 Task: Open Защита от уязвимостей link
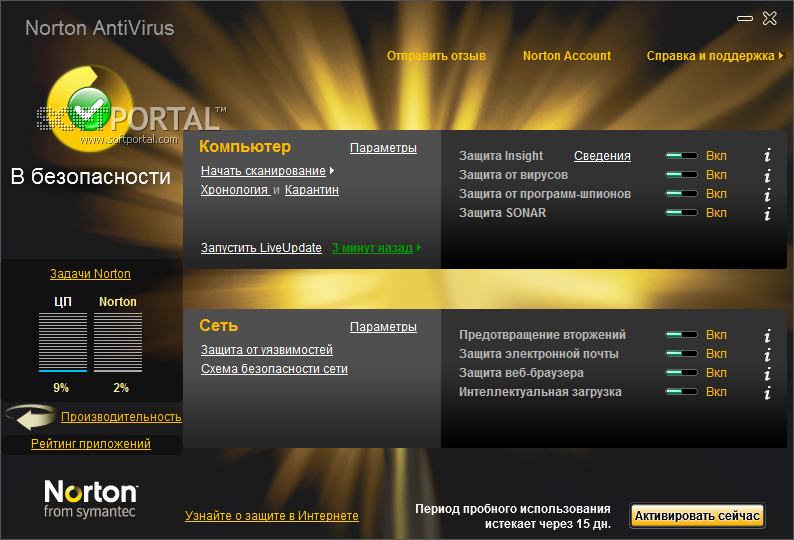click(267, 350)
